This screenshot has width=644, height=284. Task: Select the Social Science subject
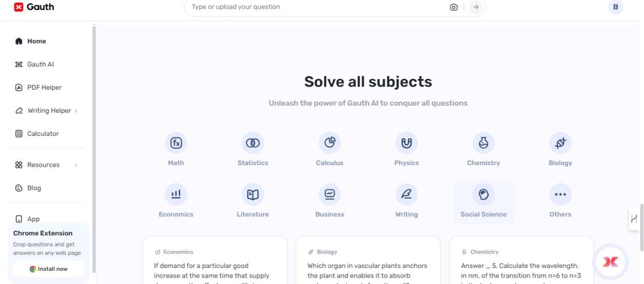pyautogui.click(x=483, y=202)
